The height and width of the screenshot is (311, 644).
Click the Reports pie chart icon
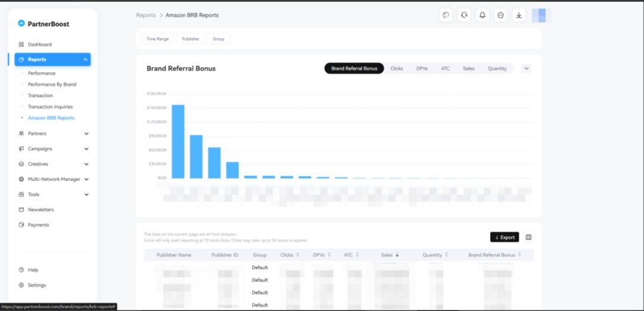(x=21, y=60)
